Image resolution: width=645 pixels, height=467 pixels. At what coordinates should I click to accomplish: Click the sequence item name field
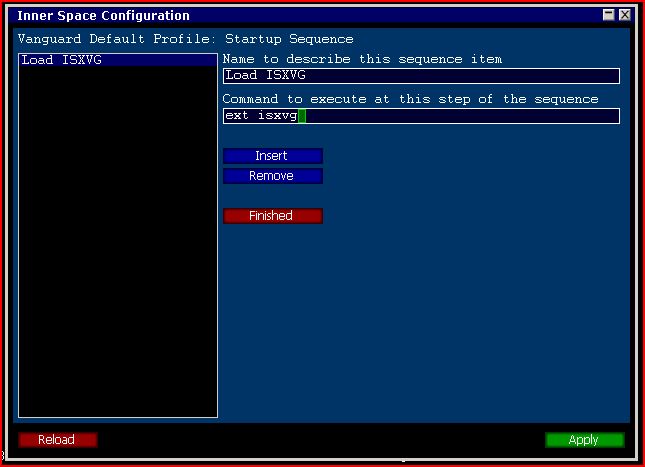[x=421, y=76]
